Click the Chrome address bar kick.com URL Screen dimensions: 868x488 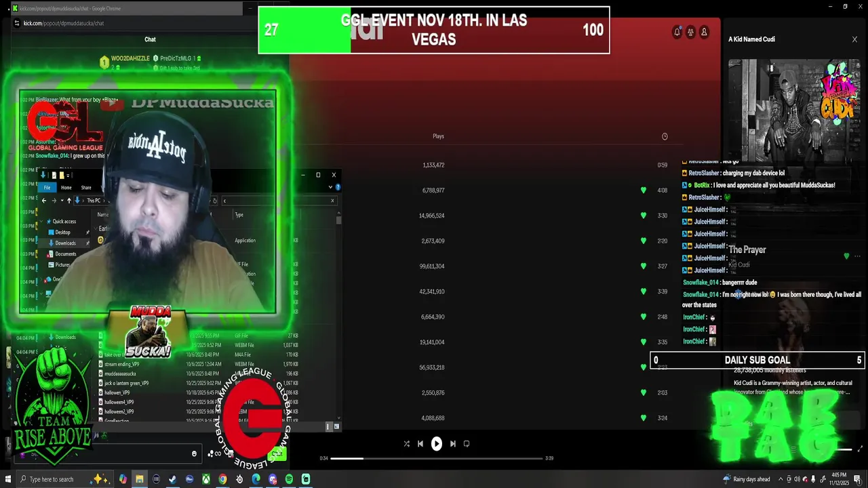coord(63,23)
